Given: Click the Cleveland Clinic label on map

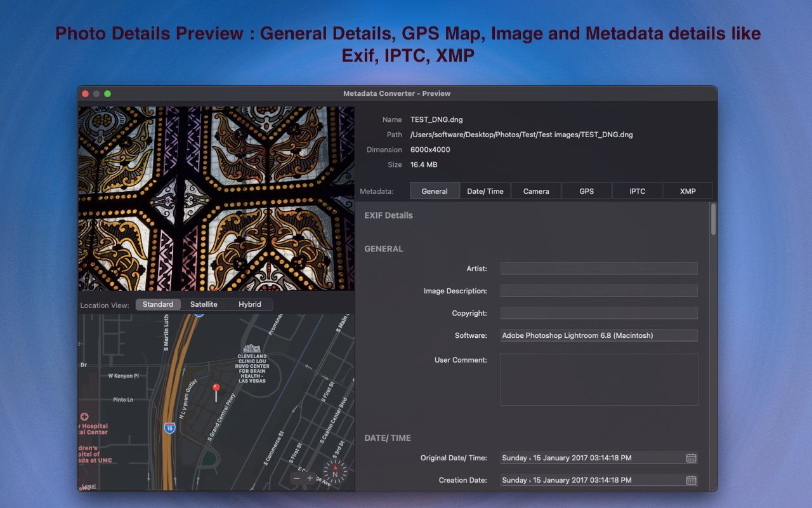Looking at the screenshot, I should 253,368.
